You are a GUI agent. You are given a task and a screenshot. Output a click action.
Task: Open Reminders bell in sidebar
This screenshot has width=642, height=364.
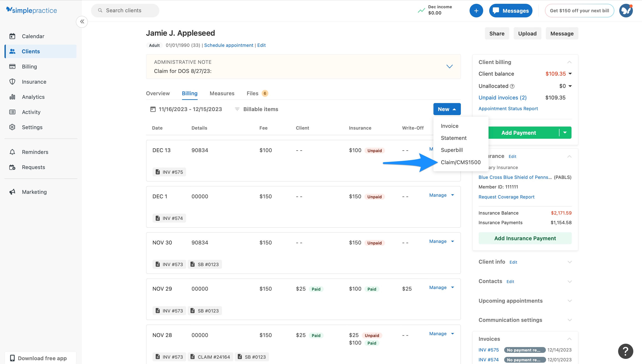click(12, 152)
